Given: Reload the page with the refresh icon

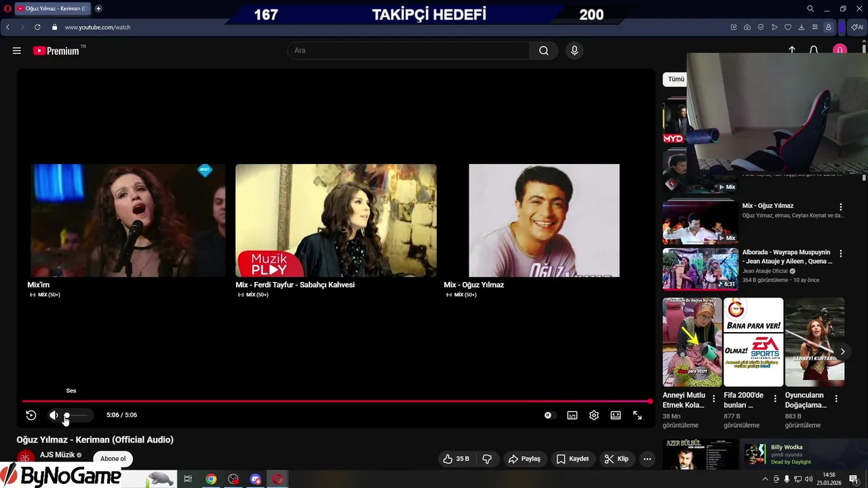Looking at the screenshot, I should click(37, 27).
